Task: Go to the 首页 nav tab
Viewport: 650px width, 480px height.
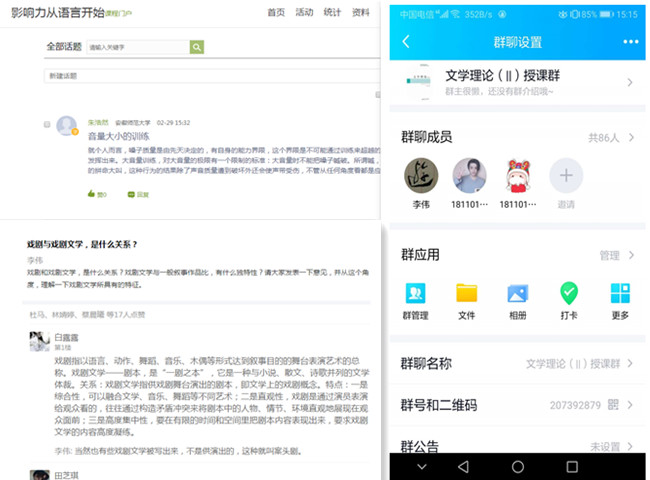Action: [276, 12]
